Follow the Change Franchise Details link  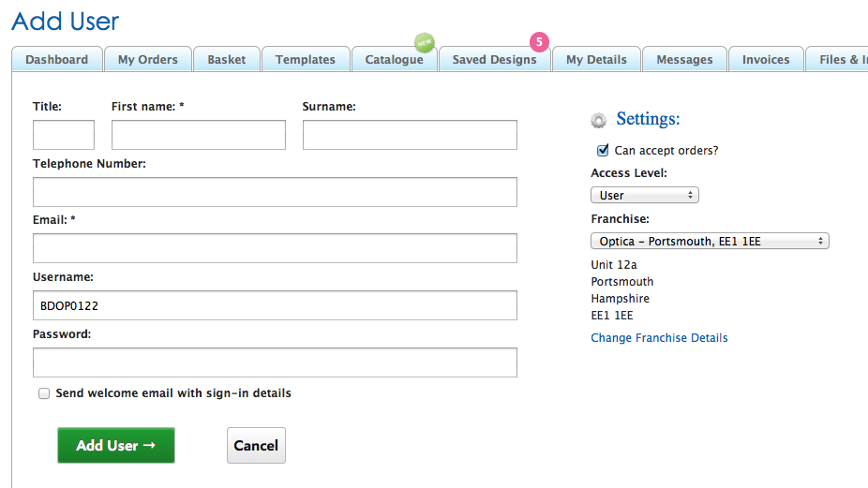659,338
